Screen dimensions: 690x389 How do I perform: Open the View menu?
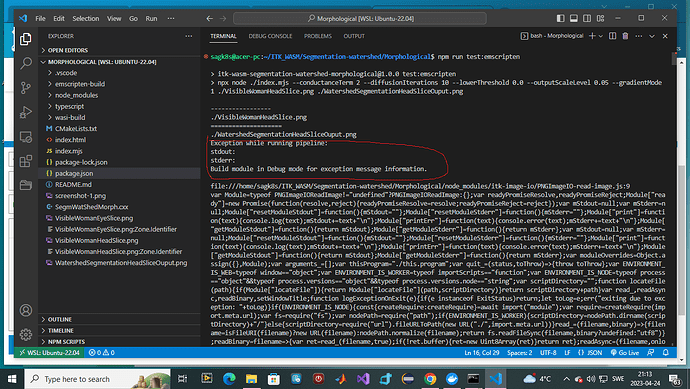[114, 18]
